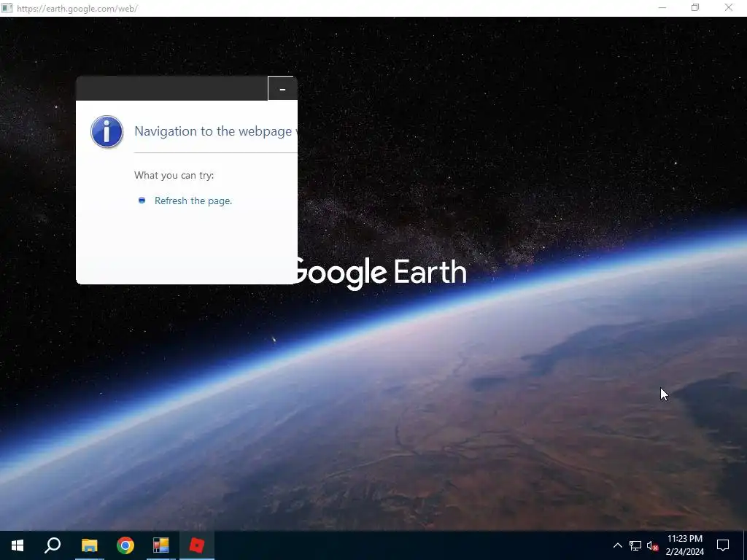The width and height of the screenshot is (747, 560).
Task: Close the Google Earth window
Action: 729,8
